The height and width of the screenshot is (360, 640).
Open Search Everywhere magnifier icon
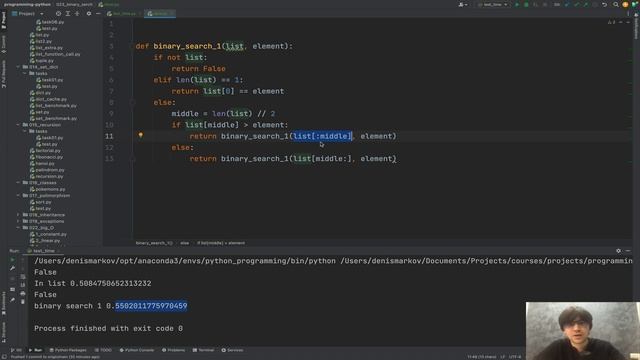pos(616,4)
